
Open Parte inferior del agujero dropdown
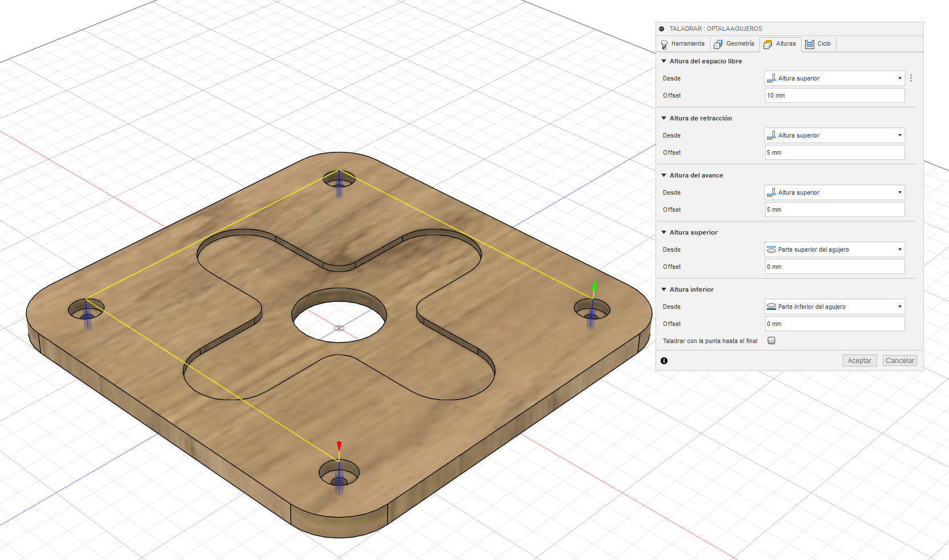pos(835,307)
